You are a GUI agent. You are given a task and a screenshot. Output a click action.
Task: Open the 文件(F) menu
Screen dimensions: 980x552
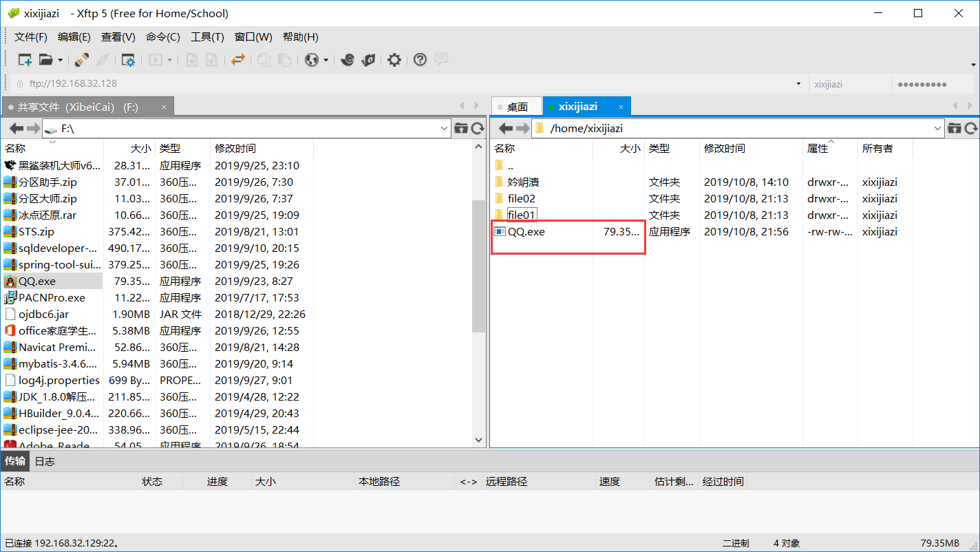[x=31, y=37]
